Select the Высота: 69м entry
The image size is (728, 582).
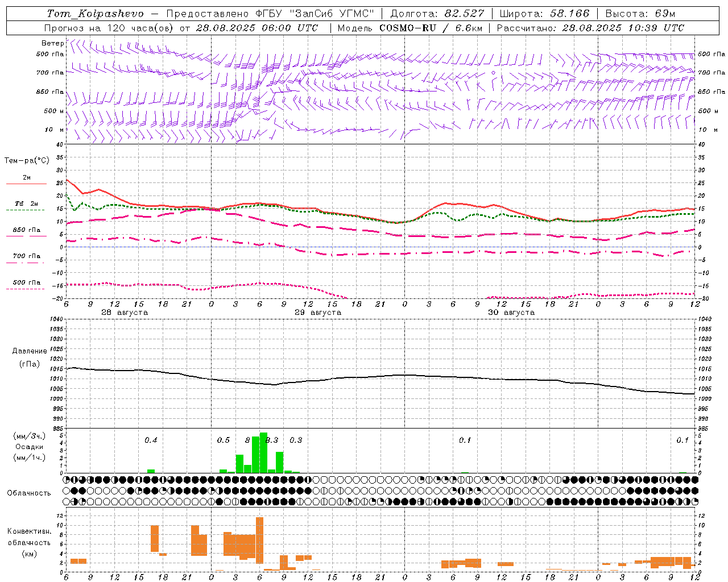[640, 14]
